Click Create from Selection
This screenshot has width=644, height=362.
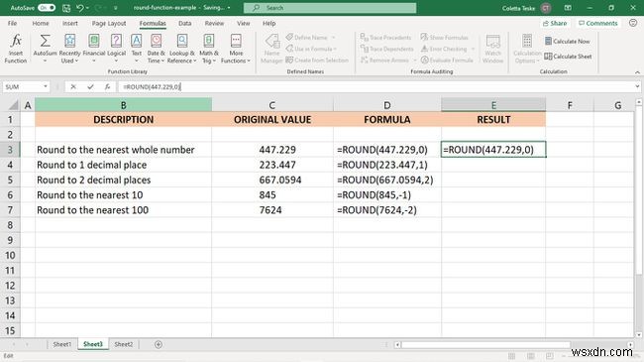pyautogui.click(x=317, y=60)
